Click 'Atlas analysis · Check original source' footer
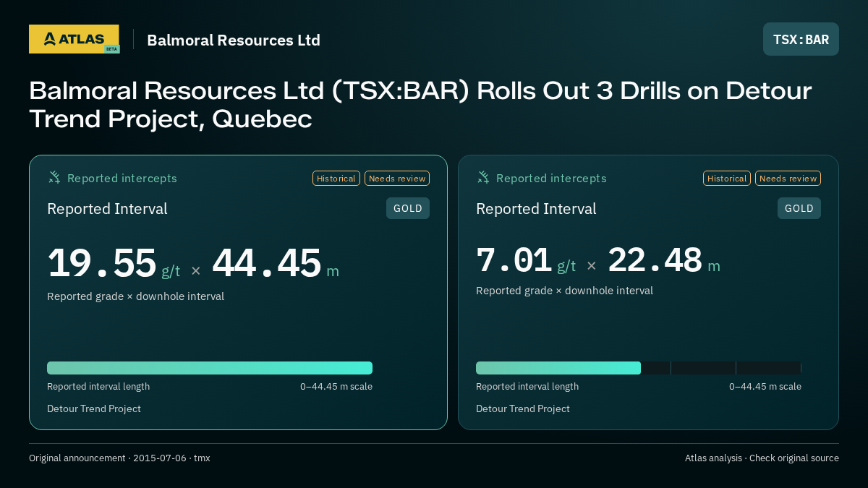Image resolution: width=868 pixels, height=488 pixels. point(762,458)
